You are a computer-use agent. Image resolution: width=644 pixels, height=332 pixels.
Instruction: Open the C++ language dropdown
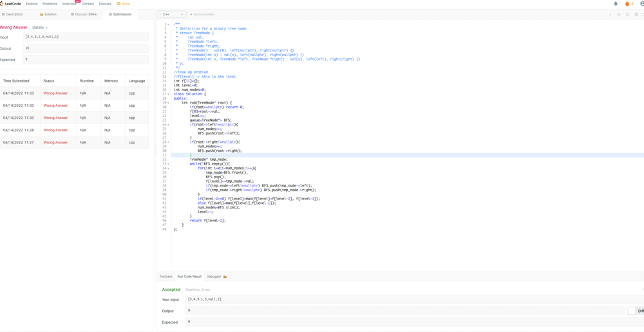(172, 14)
